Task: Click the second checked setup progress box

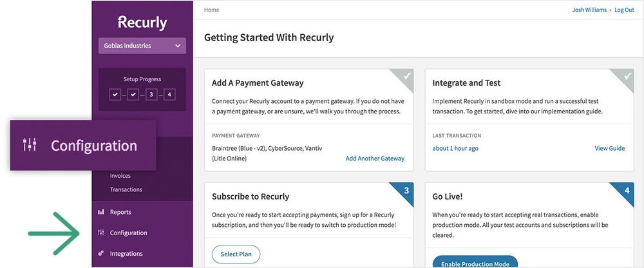Action: pos(133,95)
